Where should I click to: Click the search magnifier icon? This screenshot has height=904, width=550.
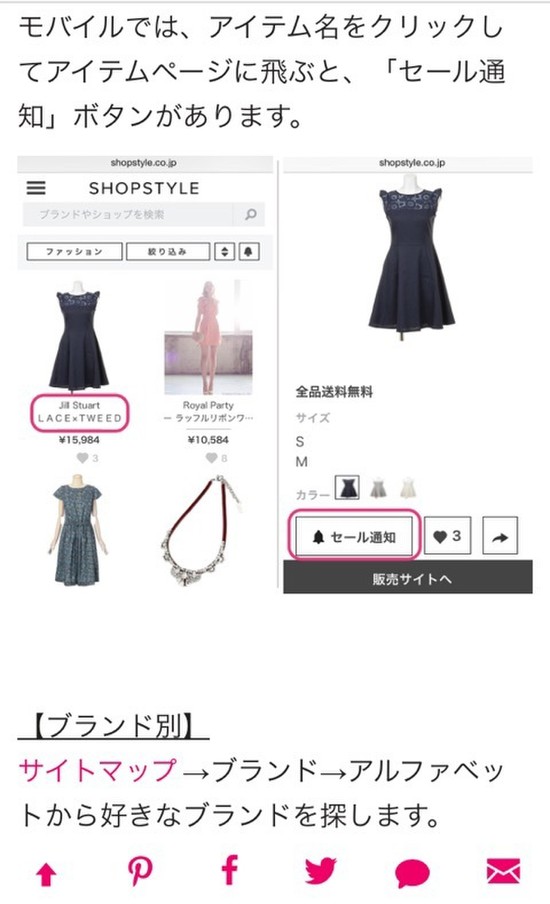click(250, 214)
